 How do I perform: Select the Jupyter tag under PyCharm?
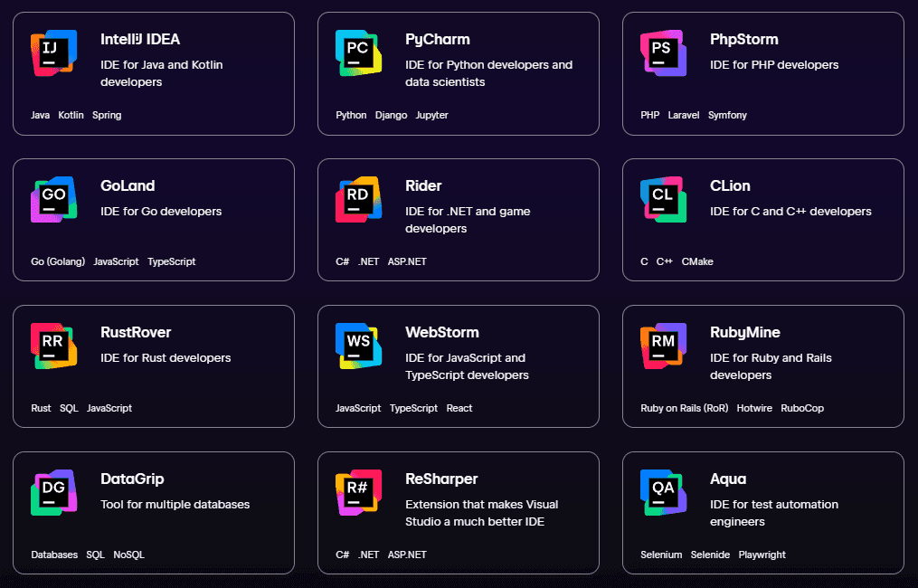tap(431, 116)
